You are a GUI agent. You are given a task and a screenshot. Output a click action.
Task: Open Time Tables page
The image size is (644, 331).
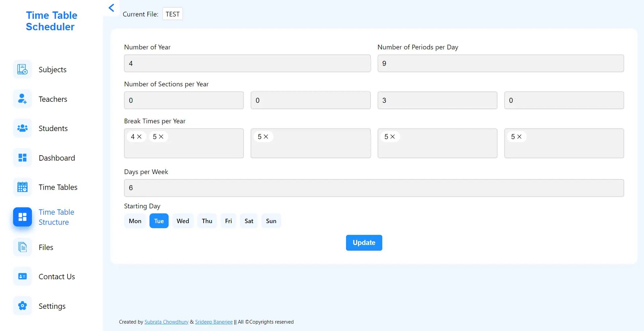[58, 187]
